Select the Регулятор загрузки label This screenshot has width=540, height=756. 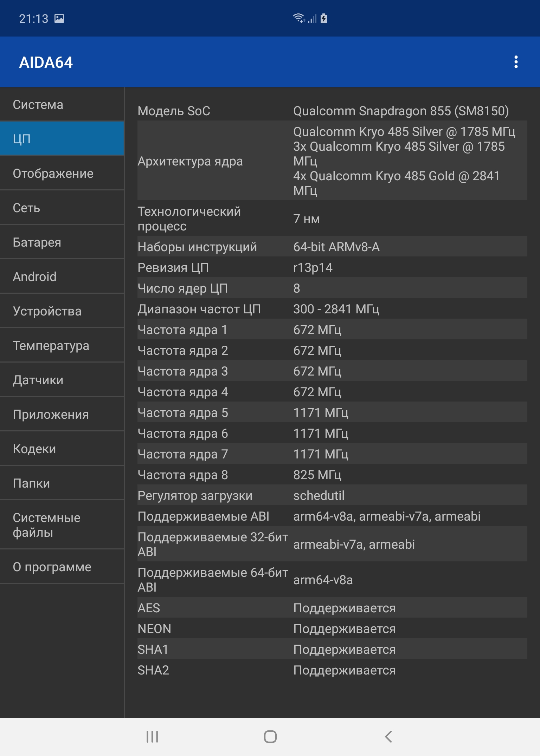point(195,496)
